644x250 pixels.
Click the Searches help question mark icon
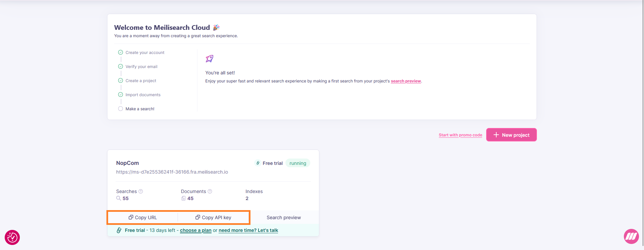click(x=141, y=191)
